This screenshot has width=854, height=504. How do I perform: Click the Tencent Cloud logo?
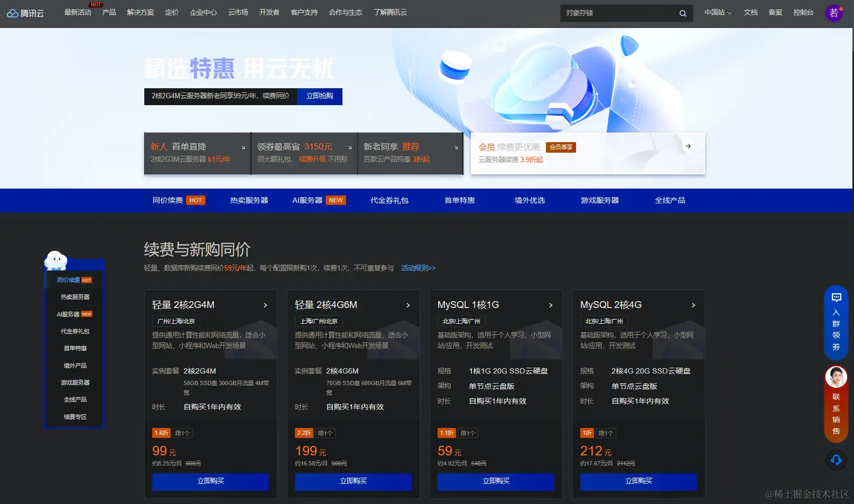click(25, 13)
